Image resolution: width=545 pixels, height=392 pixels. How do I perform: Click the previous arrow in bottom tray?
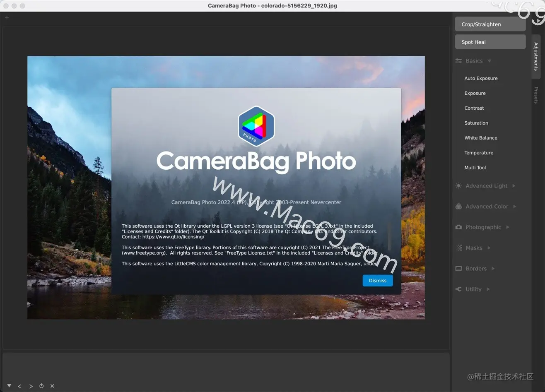pyautogui.click(x=19, y=386)
